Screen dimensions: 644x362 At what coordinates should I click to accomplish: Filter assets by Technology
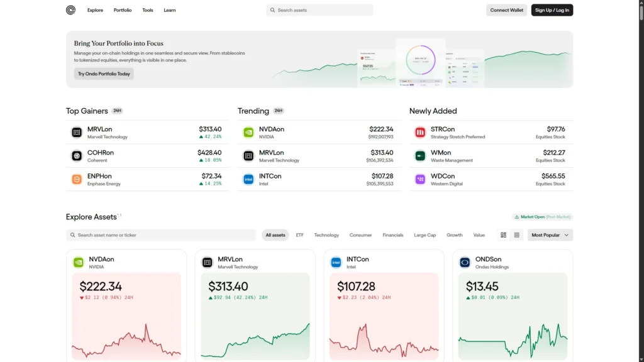pos(326,235)
